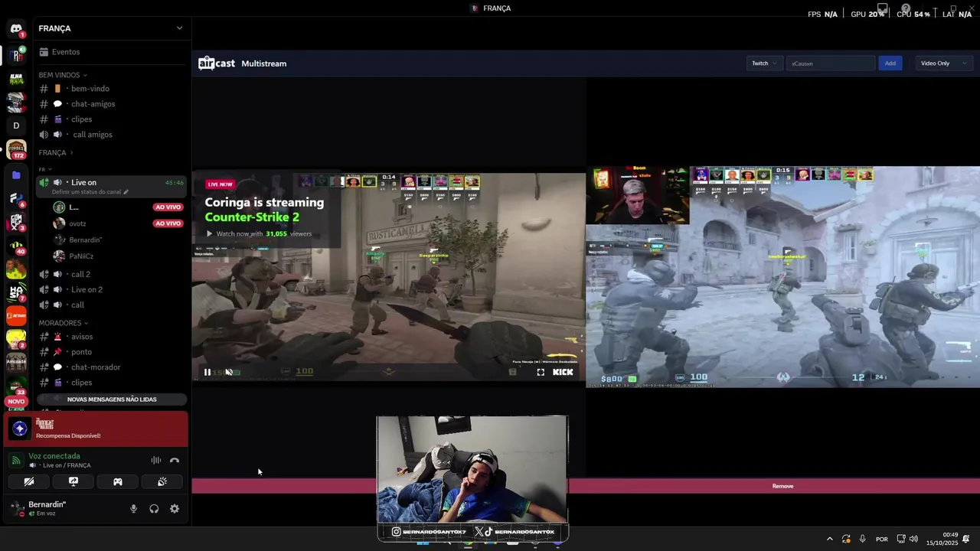Toggle noise suppression waveform icon
Screen dimensions: 980x551
tap(156, 460)
